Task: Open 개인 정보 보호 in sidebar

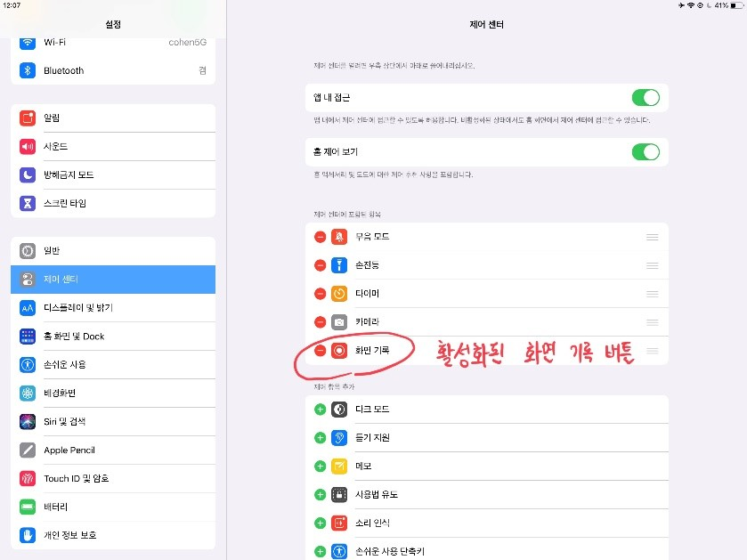Action: pos(113,535)
